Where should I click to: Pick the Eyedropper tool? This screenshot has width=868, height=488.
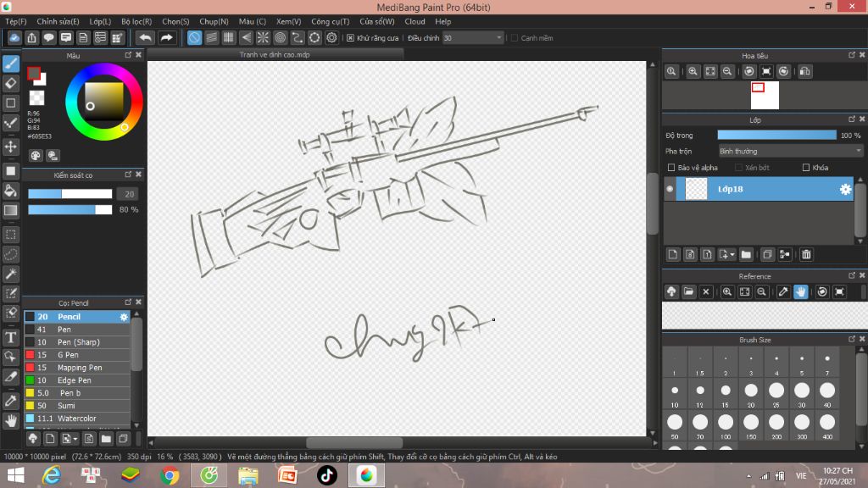[x=11, y=400]
